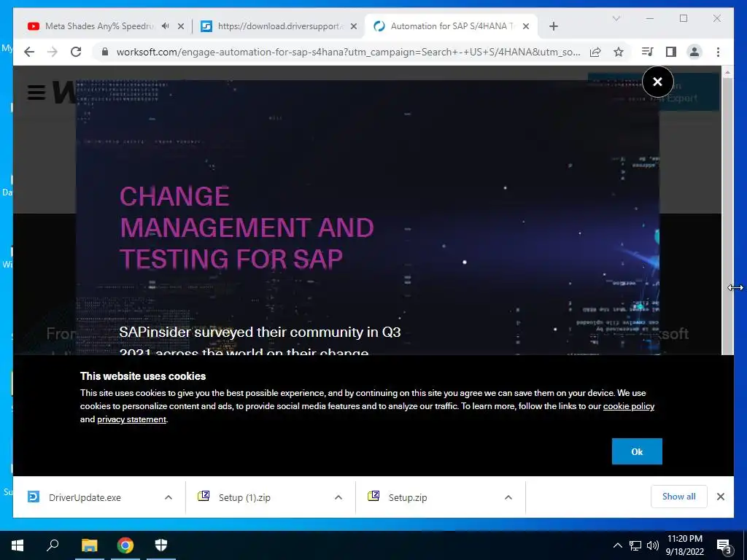
Task: Click the page vertical scrollbar thumb
Action: pyautogui.click(x=727, y=216)
